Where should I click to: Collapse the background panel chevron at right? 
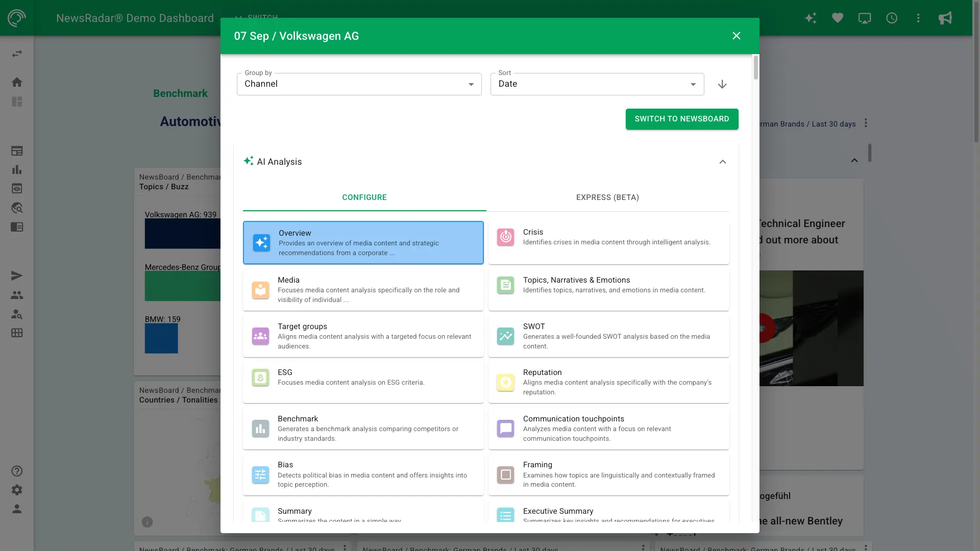click(854, 160)
